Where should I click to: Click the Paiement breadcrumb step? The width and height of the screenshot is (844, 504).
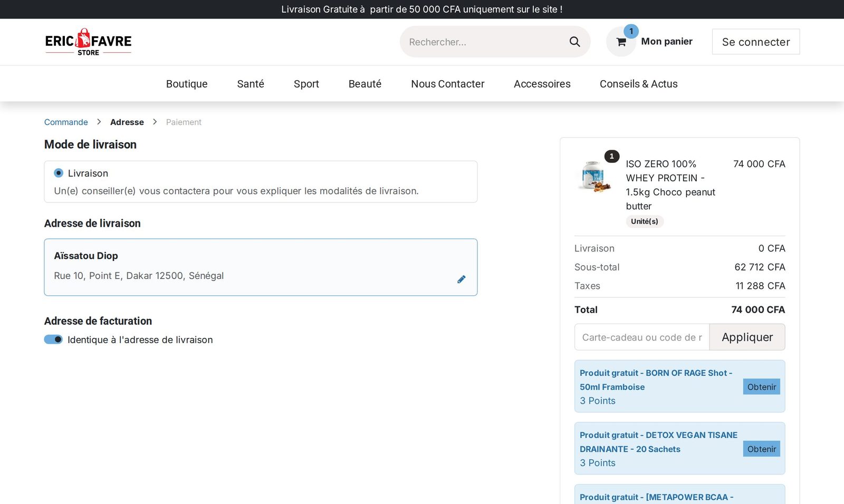[x=184, y=122]
